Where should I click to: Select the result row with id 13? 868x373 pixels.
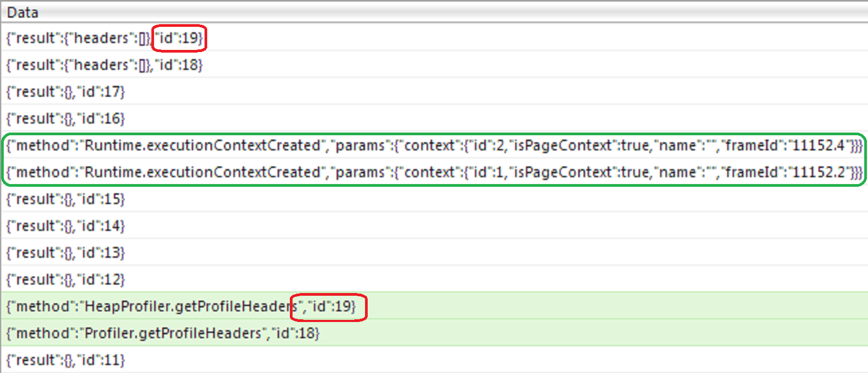point(434,252)
